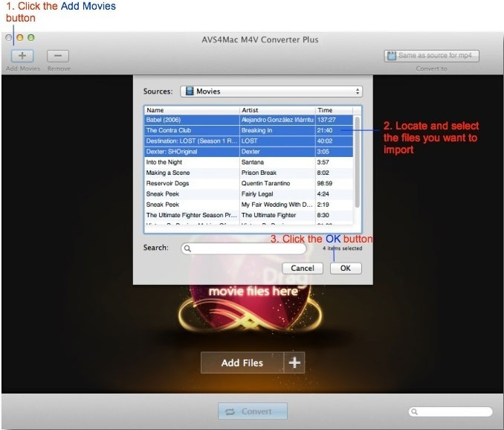Select Into the Night row
Screen dimensions: 504x430
pos(249,162)
